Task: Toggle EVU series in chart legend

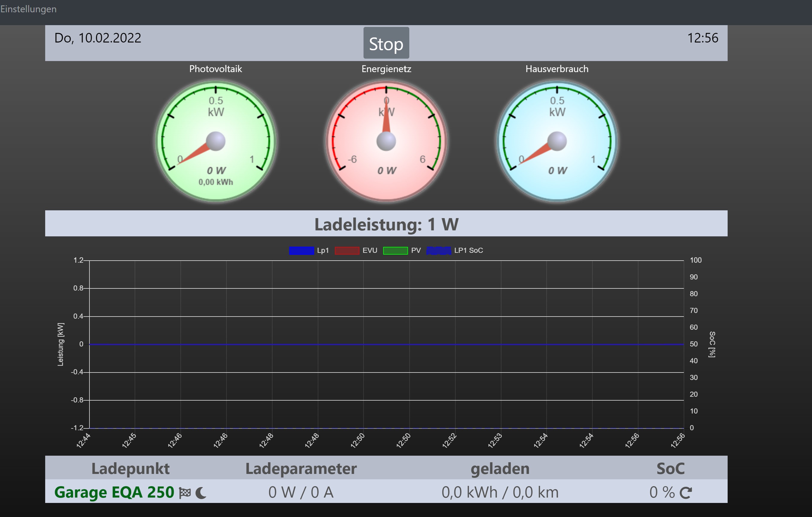Action: (x=347, y=251)
